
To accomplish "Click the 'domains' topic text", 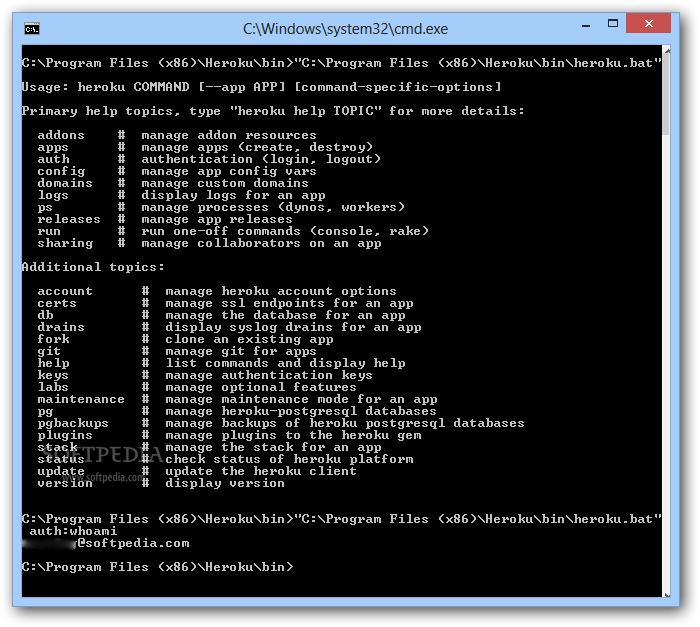I will coord(65,183).
